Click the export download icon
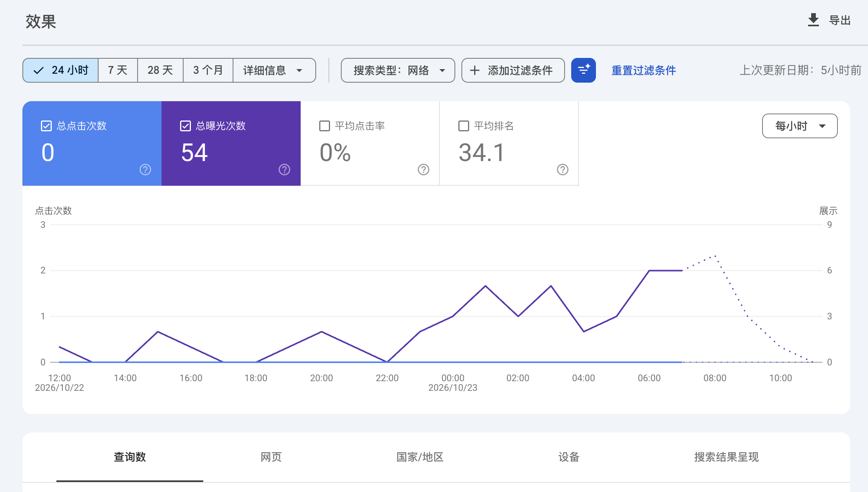The image size is (868, 492). (813, 20)
